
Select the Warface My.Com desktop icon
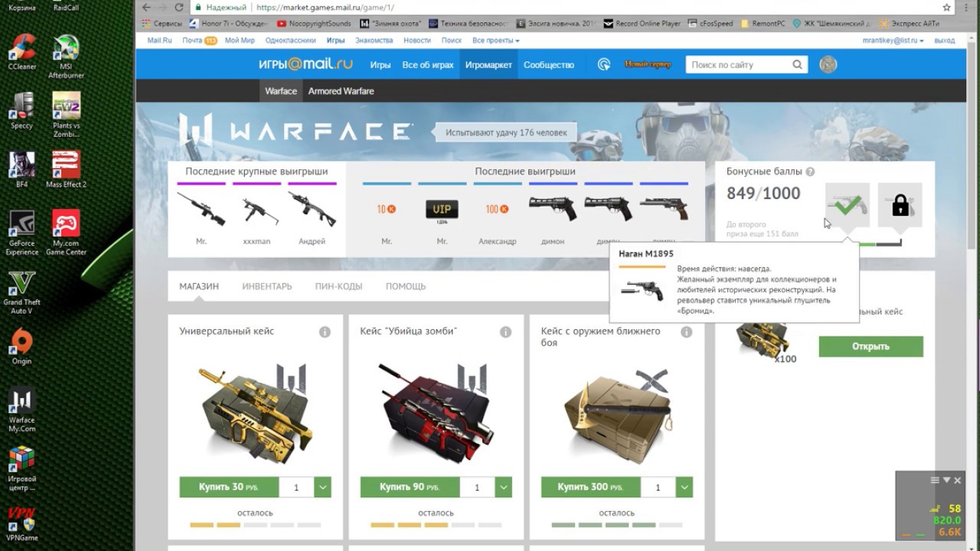coord(22,410)
